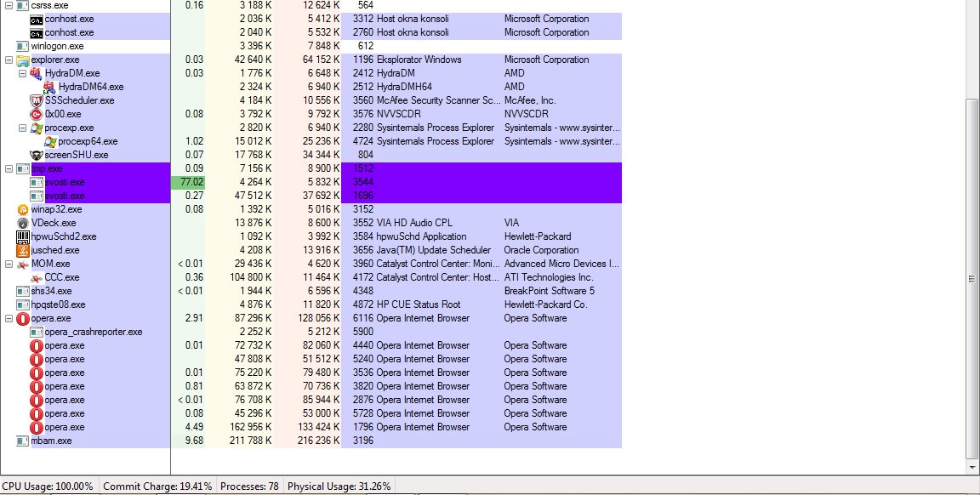Click the csrss.exe process icon
Screen dimensions: 980x495
tap(22, 5)
